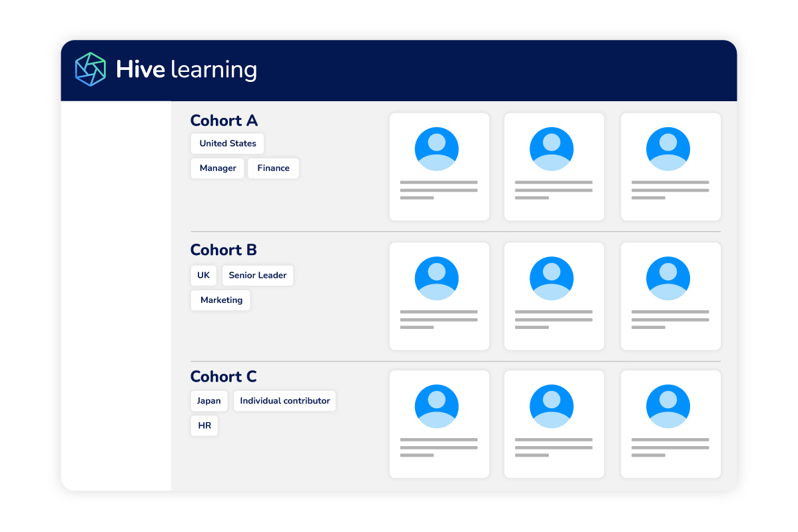This screenshot has height=532, width=798.
Task: Click the Hive learning hexagon logo icon
Action: coord(91,69)
